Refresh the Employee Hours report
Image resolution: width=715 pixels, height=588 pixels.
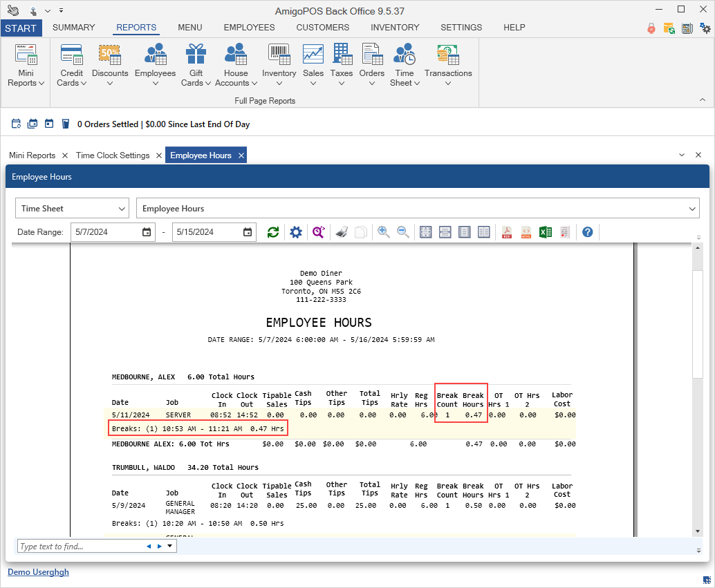[273, 232]
